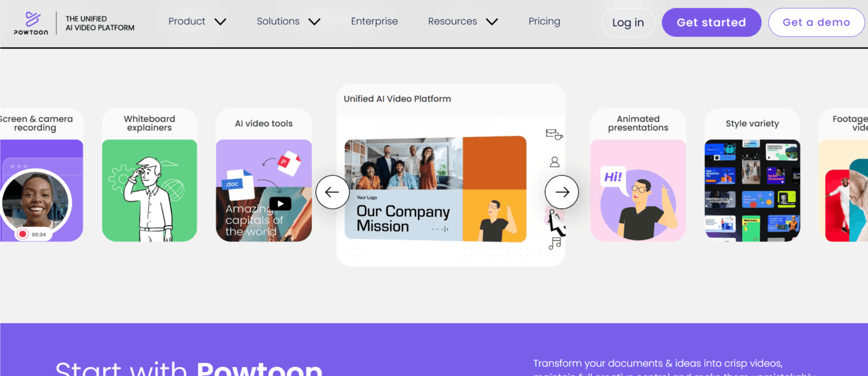868x376 pixels.
Task: Select the Animated presentations card
Action: tap(638, 175)
